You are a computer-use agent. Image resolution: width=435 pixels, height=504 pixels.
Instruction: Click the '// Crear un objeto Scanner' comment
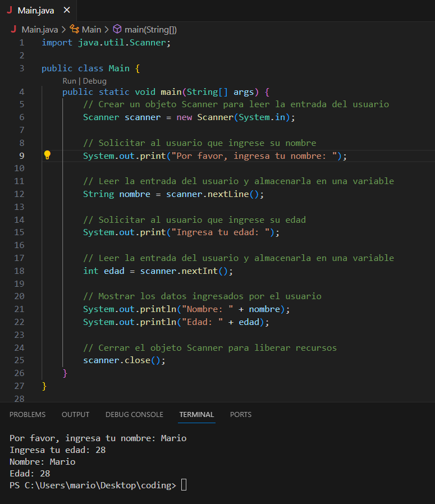pos(236,104)
